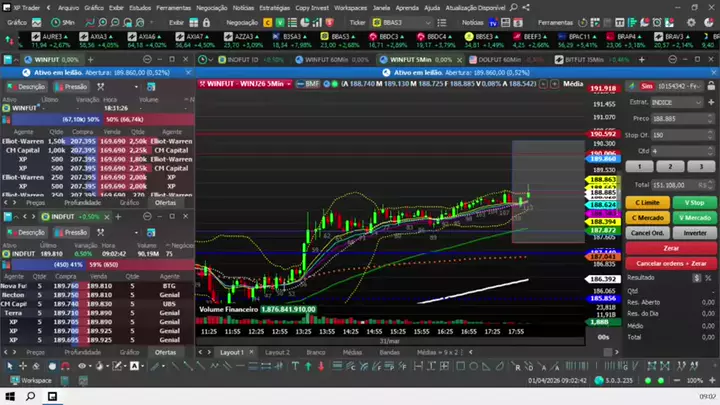Select the text T drawing tool
The width and height of the screenshot is (720, 405).
pos(295,366)
